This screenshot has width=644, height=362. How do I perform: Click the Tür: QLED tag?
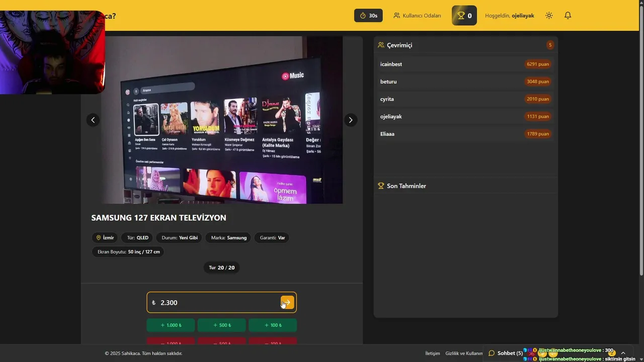point(138,238)
